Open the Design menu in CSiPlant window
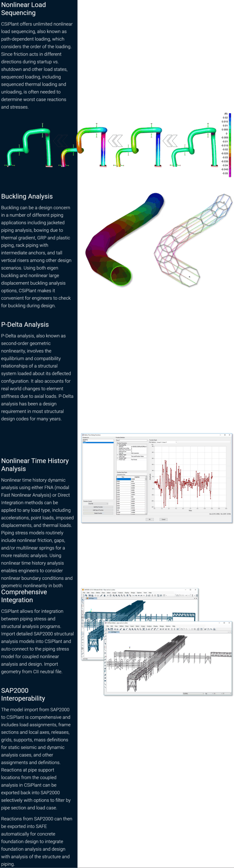The height and width of the screenshot is (868, 234). 162,626
